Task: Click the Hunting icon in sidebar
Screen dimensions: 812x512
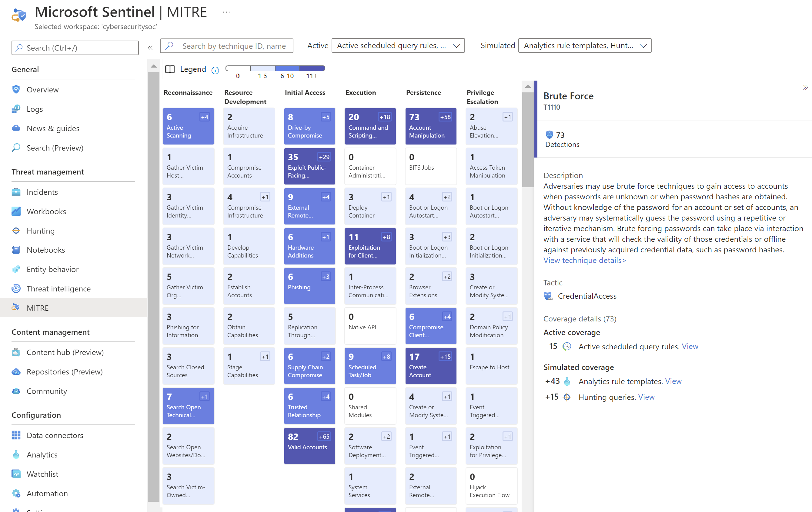Action: (16, 231)
